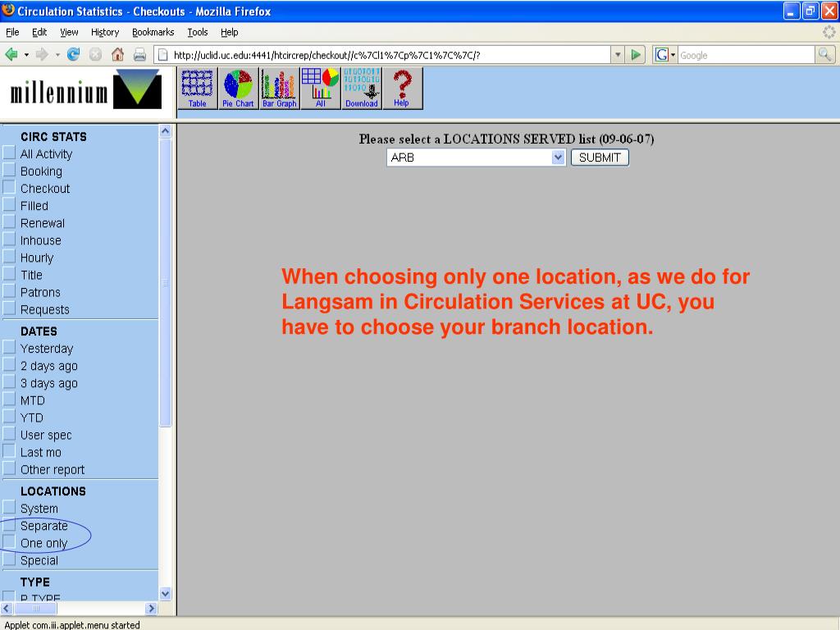This screenshot has height=630, width=840.
Task: Click the green Go arrow beside the URL
Action: pyautogui.click(x=636, y=55)
